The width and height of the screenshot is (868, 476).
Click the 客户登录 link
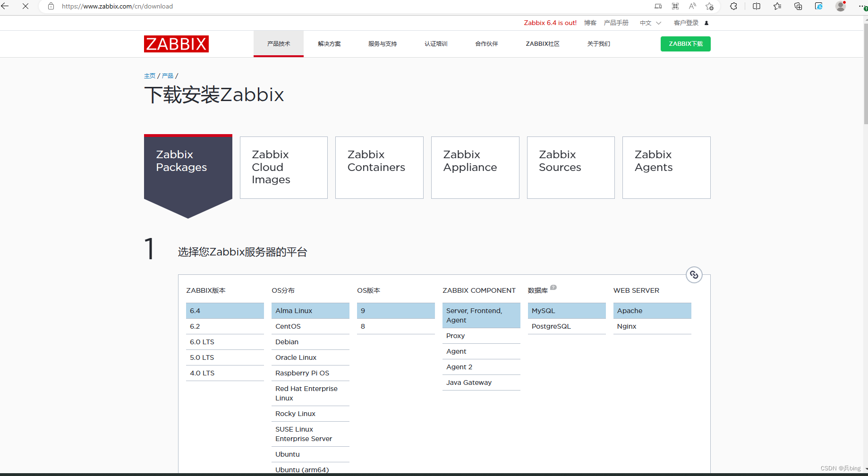coord(686,23)
